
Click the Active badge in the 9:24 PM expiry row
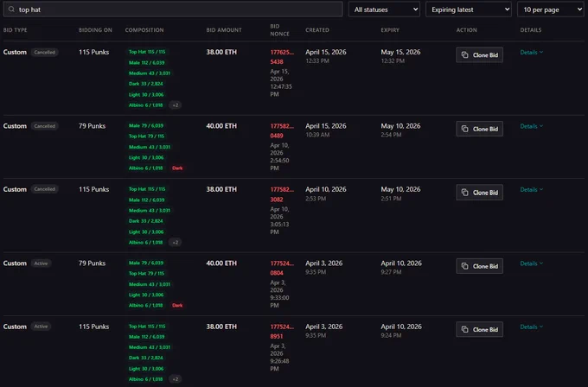pyautogui.click(x=41, y=327)
